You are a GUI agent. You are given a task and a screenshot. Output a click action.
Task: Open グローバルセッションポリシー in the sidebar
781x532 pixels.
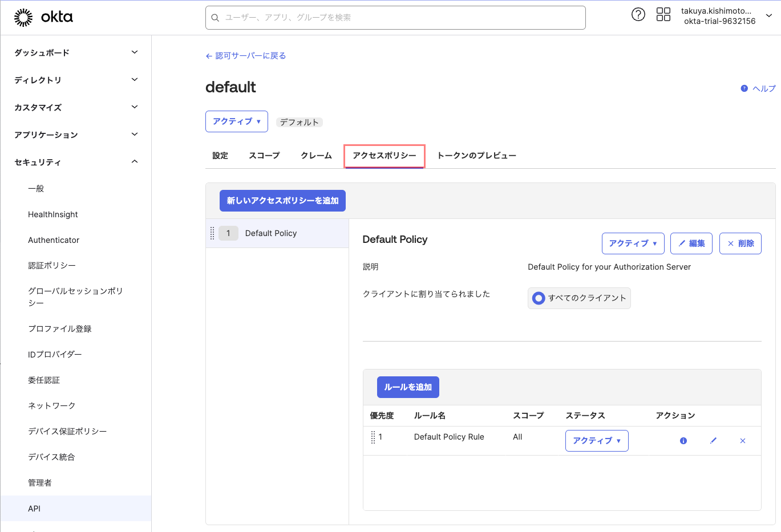76,297
